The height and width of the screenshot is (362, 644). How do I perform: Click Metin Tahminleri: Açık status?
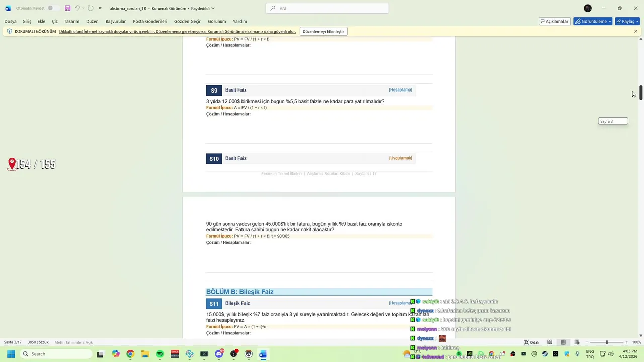(x=73, y=342)
